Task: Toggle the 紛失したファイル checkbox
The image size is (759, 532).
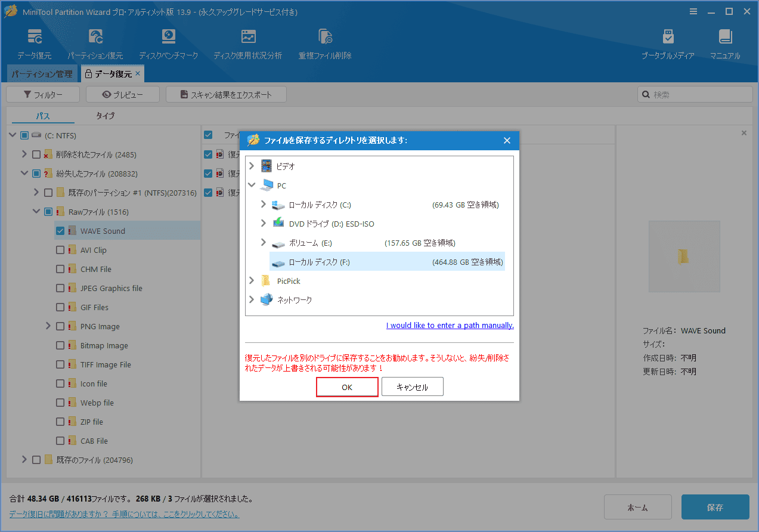Action: [36, 174]
